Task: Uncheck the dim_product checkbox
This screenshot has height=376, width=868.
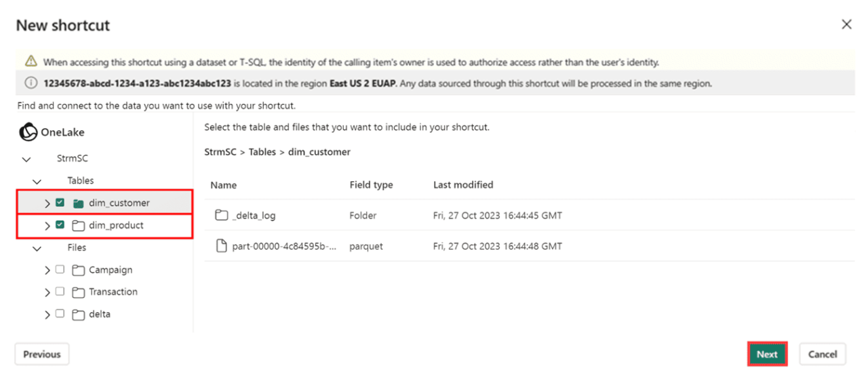Action: coord(60,225)
